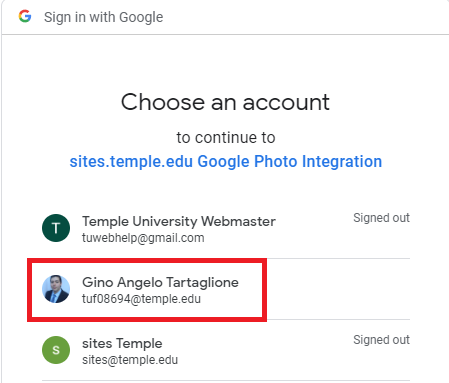449x383 pixels.
Task: Click the Choose an account heading
Action: tap(225, 102)
